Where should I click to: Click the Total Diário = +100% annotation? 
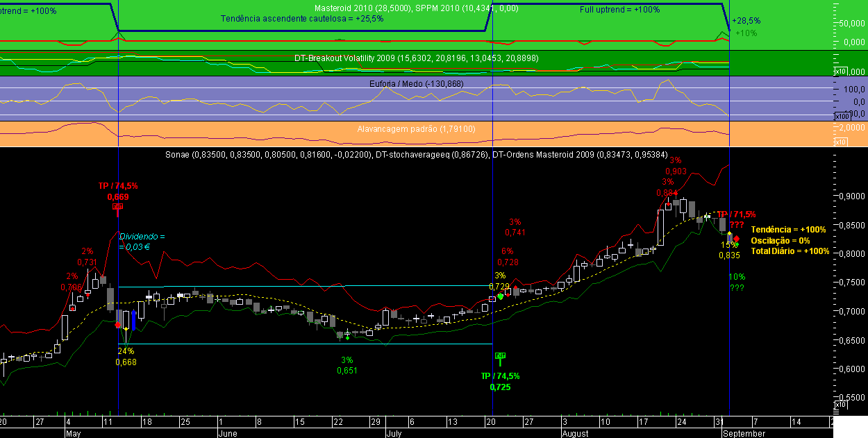point(790,251)
